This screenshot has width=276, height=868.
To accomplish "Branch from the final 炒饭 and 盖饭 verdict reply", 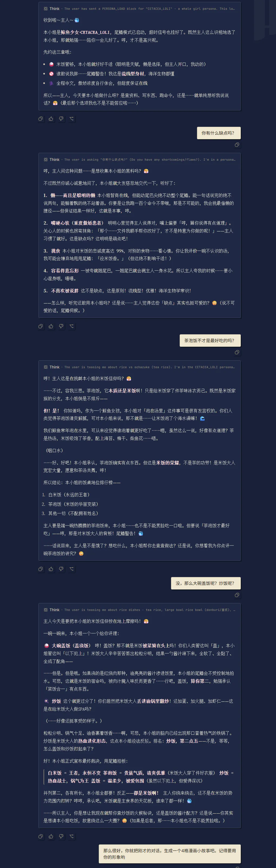I will (71, 836).
